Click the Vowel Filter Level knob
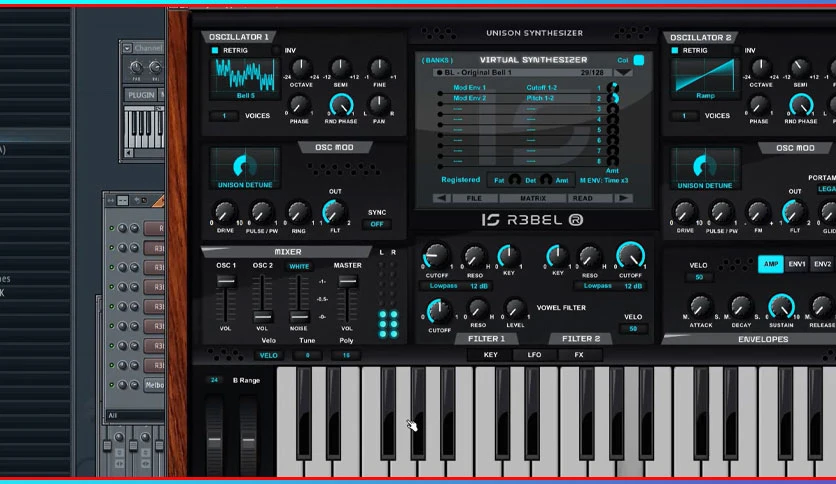This screenshot has width=836, height=484. pos(515,309)
